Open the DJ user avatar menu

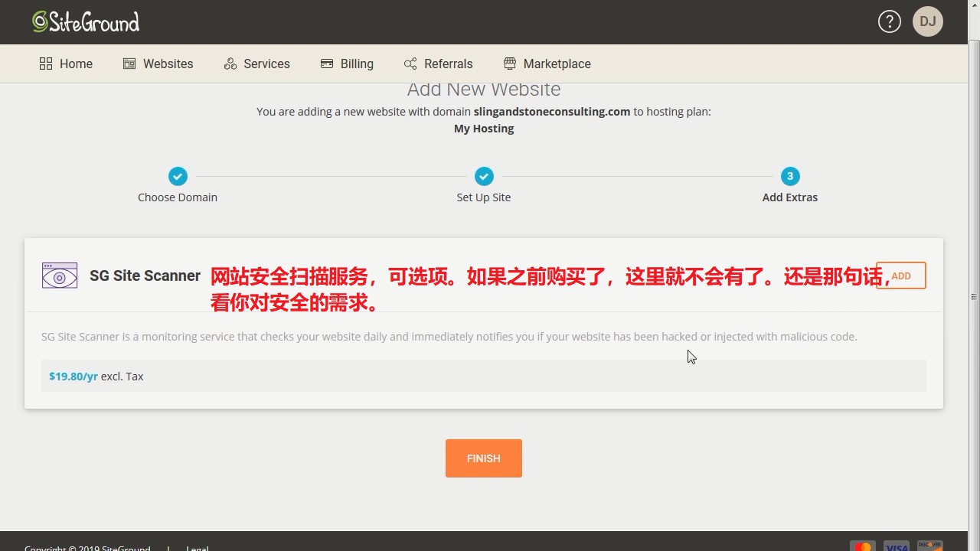[927, 21]
